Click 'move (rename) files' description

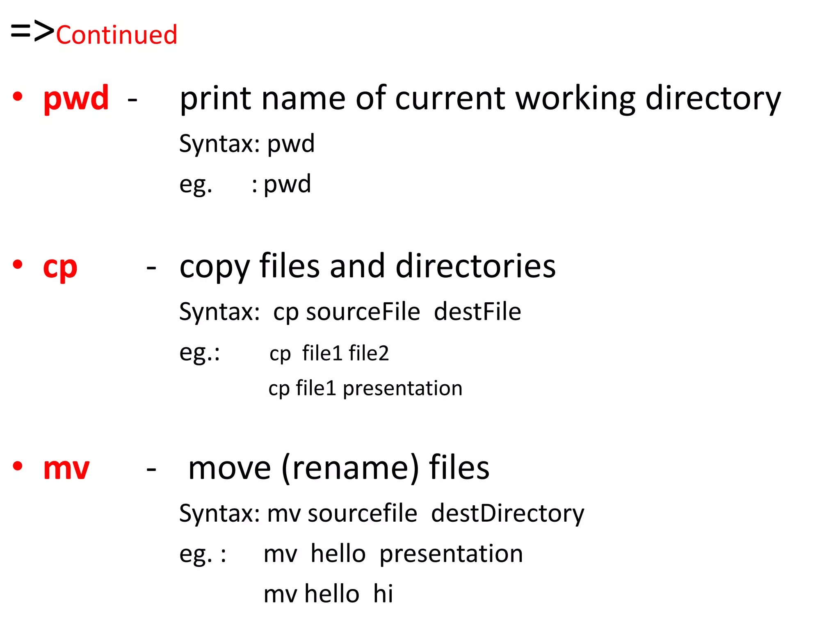point(338,468)
